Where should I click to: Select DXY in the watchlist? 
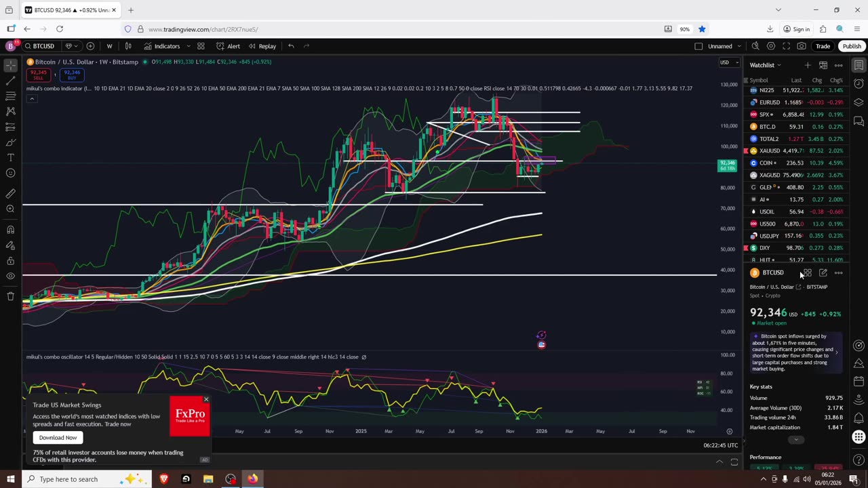[796, 248]
